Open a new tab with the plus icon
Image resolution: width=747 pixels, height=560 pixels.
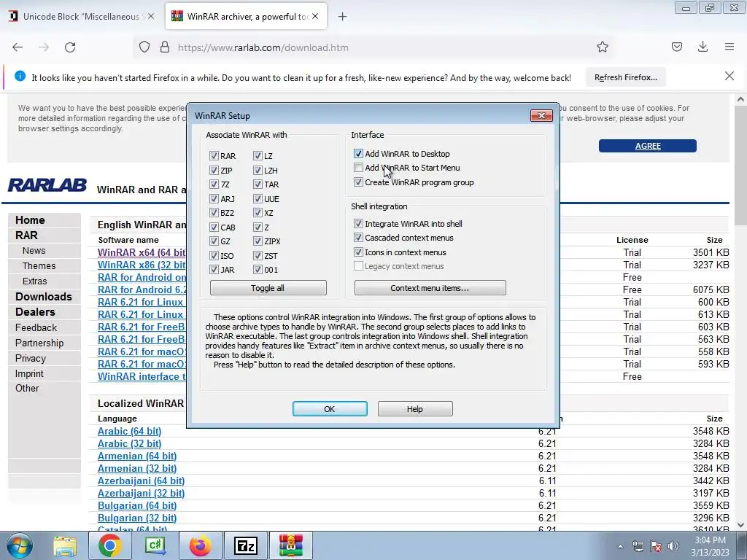point(342,17)
